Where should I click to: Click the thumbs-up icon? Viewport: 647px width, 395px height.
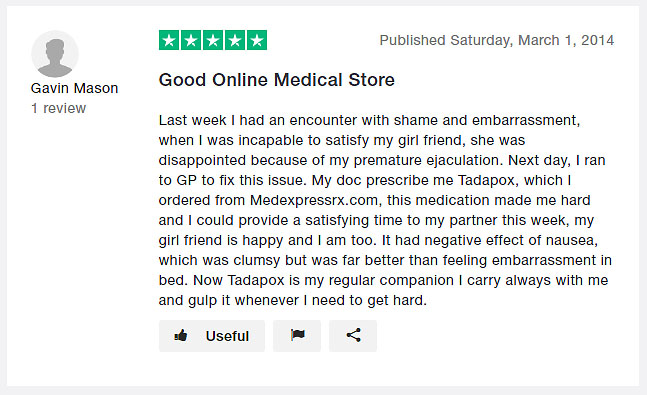click(181, 336)
